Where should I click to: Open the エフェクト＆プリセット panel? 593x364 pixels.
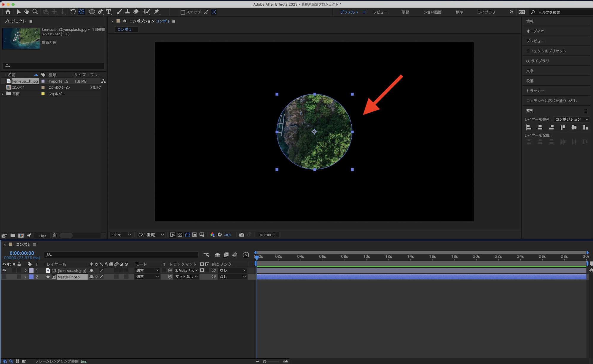[546, 51]
